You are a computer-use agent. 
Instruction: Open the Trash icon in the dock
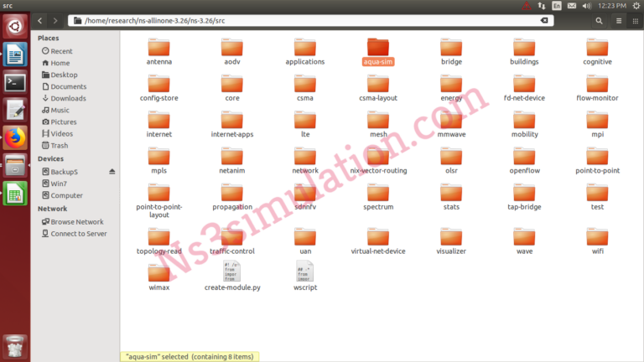click(14, 344)
